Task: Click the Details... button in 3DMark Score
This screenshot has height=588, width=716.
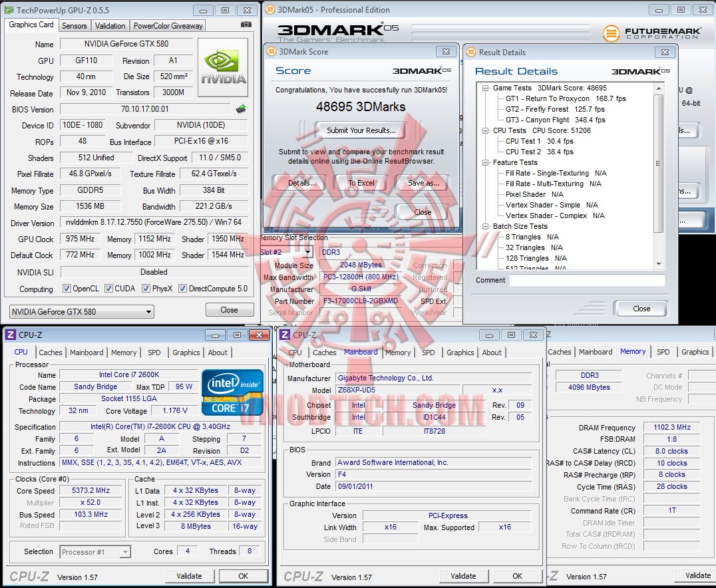Action: 302,183
